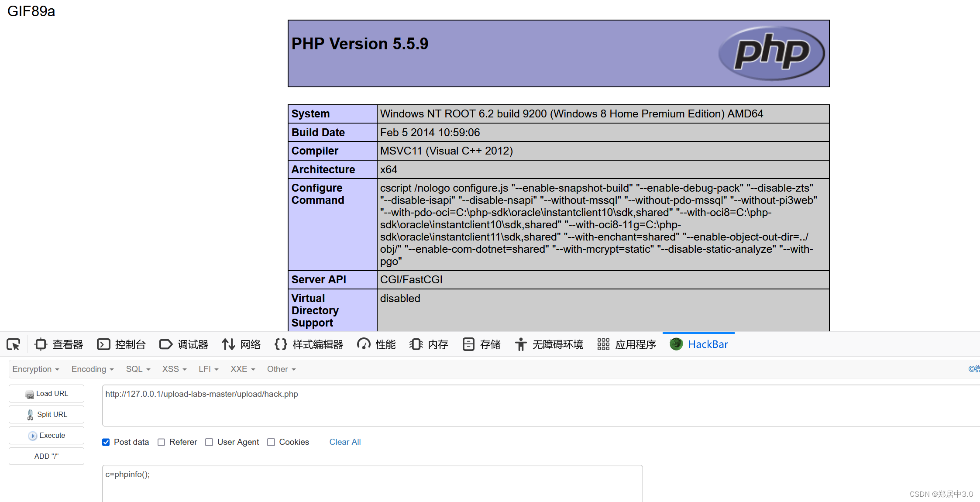Open the Application (应用程序) tab

626,344
